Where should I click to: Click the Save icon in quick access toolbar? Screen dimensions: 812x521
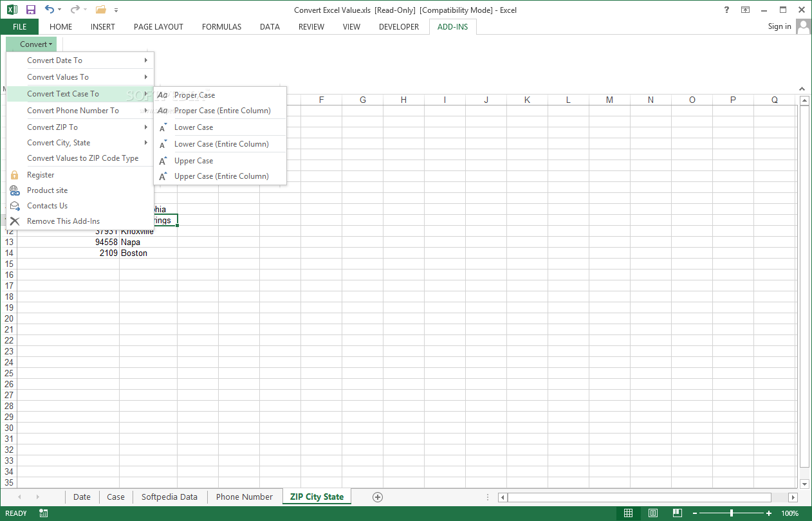[31, 10]
